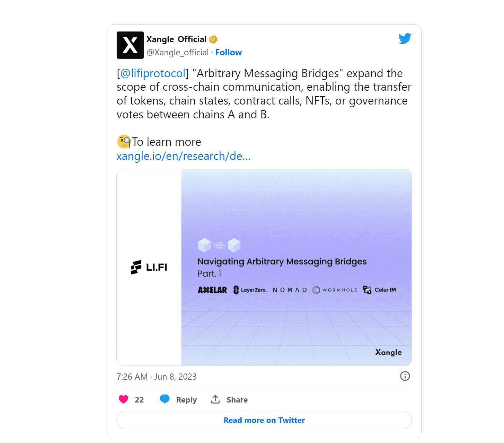Click the Xangle_Official display name
This screenshot has height=443, width=504.
(176, 39)
